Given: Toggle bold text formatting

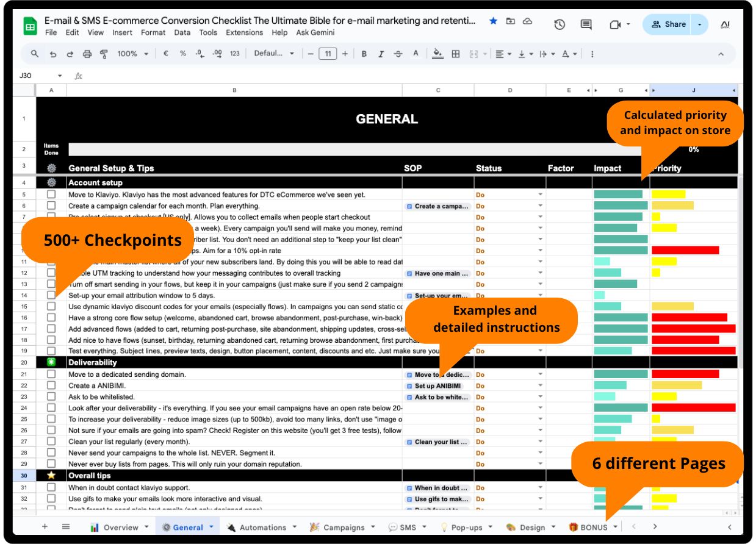Looking at the screenshot, I should (x=364, y=54).
